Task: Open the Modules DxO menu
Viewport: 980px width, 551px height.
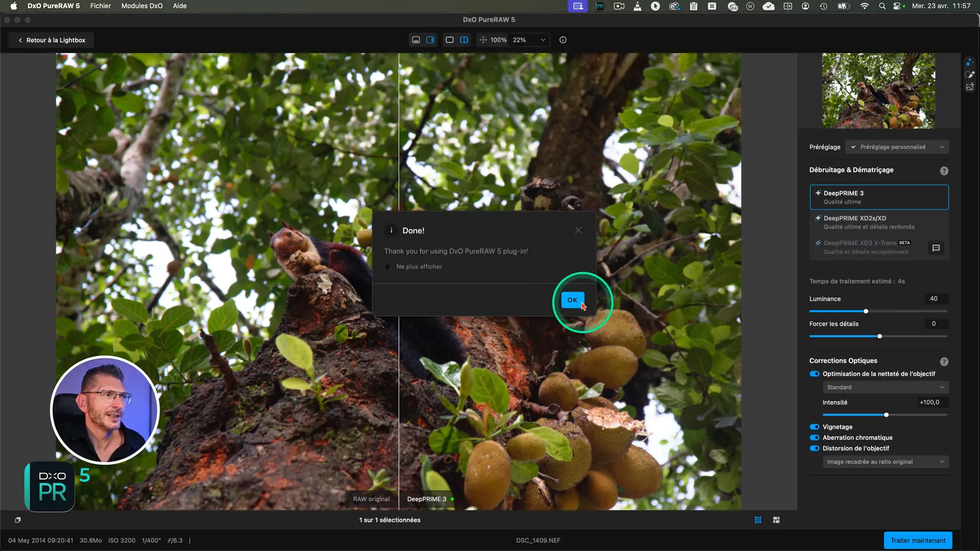Action: click(x=142, y=6)
